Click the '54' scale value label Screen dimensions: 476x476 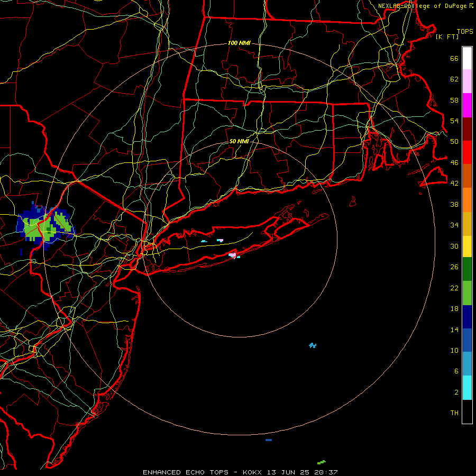pos(454,121)
